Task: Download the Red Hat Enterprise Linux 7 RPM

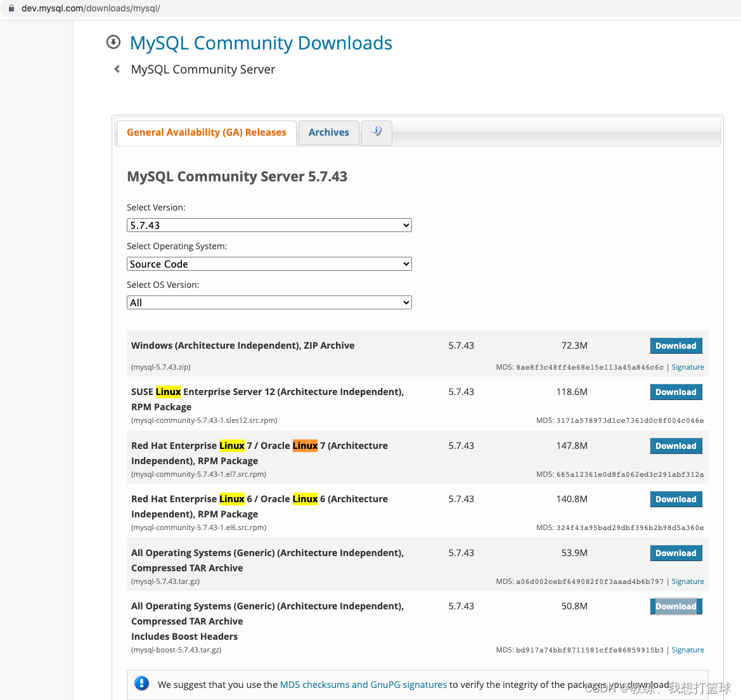Action: tap(676, 446)
